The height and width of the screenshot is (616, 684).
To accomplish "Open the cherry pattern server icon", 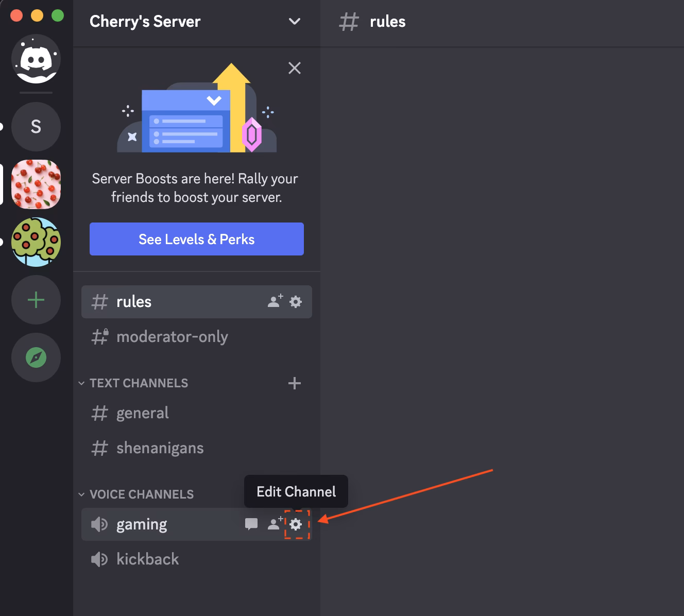I will 36,184.
